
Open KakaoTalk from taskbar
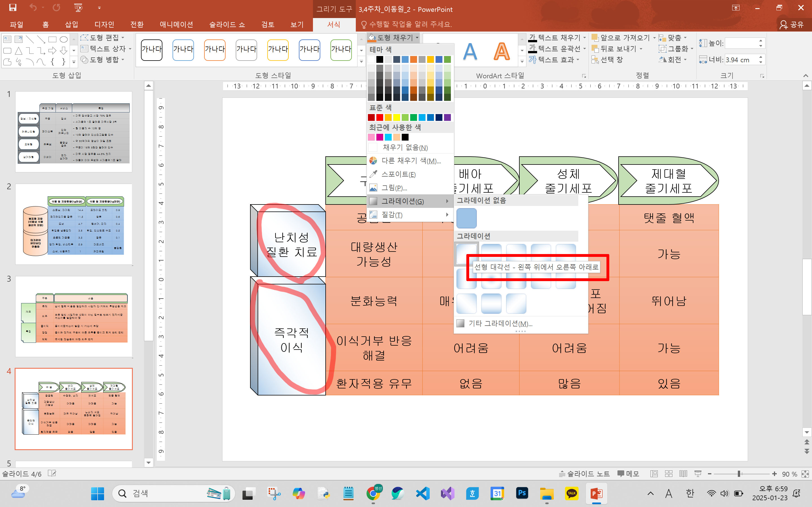(x=572, y=493)
